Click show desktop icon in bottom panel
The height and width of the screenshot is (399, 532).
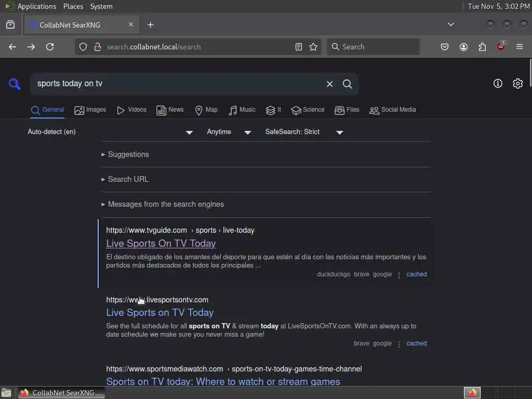6,393
